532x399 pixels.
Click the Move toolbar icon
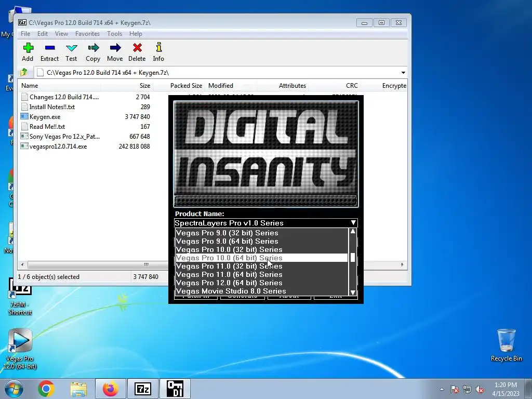[x=115, y=52]
